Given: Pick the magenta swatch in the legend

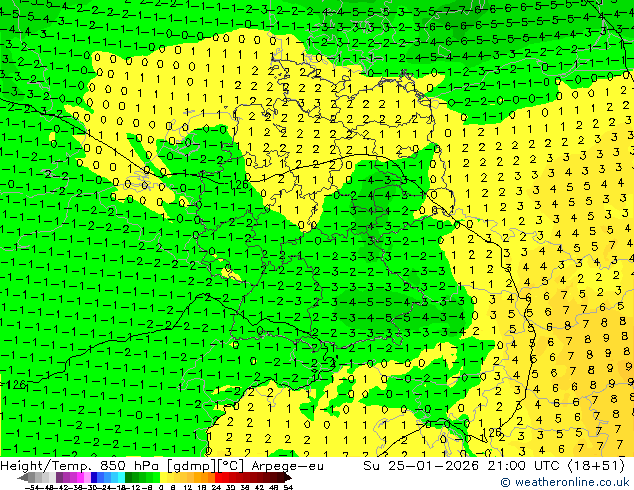Looking at the screenshot, I should (80, 477).
